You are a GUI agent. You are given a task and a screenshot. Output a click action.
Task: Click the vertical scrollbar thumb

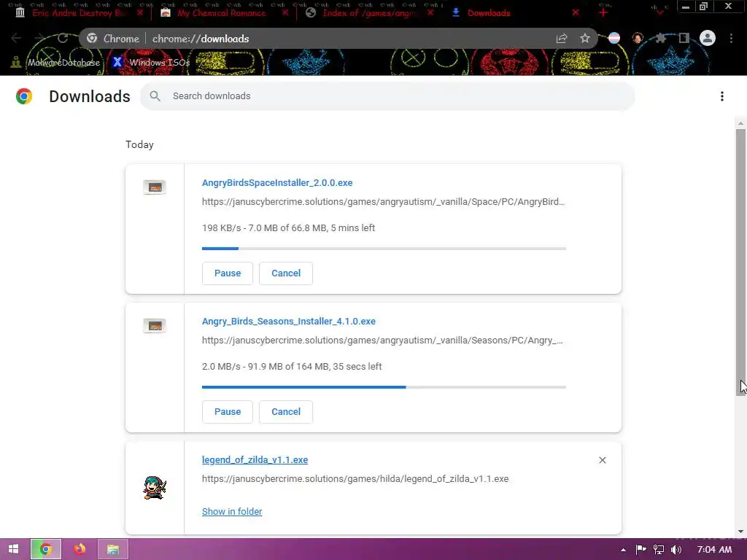point(741,262)
